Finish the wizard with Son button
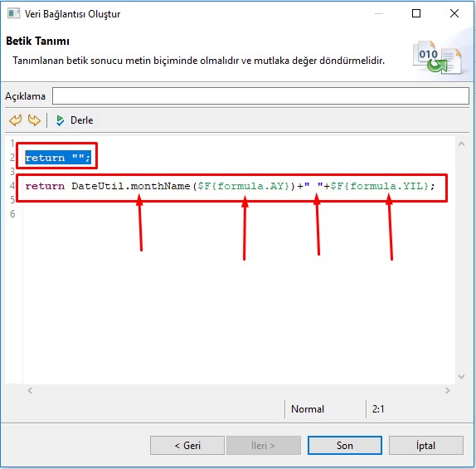Image resolution: width=476 pixels, height=469 pixels. [344, 446]
